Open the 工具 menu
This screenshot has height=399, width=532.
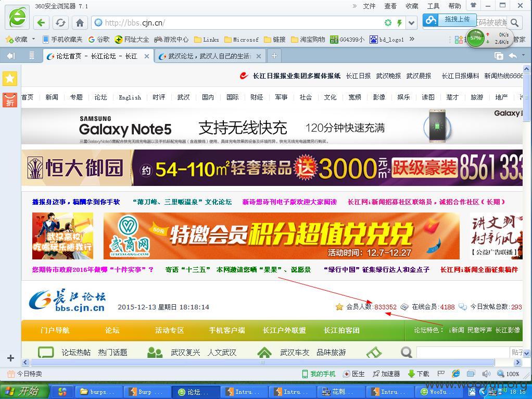pyautogui.click(x=433, y=6)
